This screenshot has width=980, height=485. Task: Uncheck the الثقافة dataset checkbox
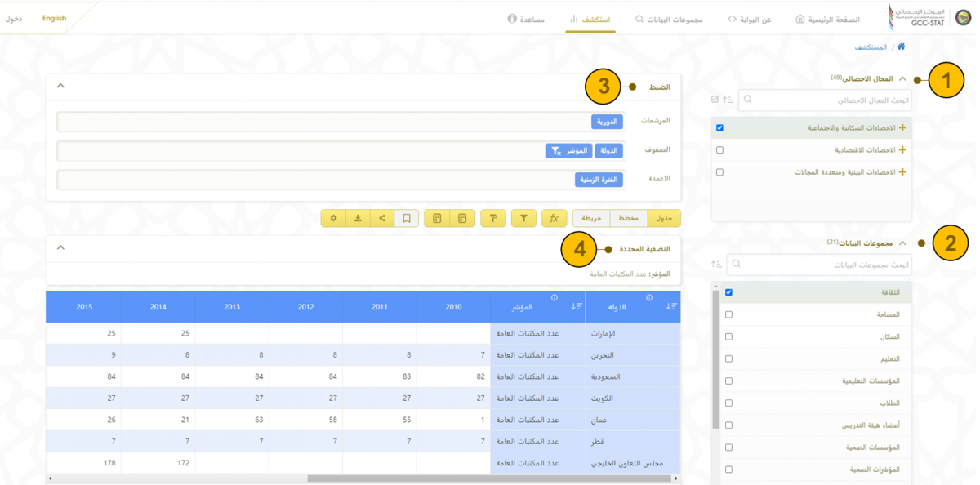[x=728, y=292]
